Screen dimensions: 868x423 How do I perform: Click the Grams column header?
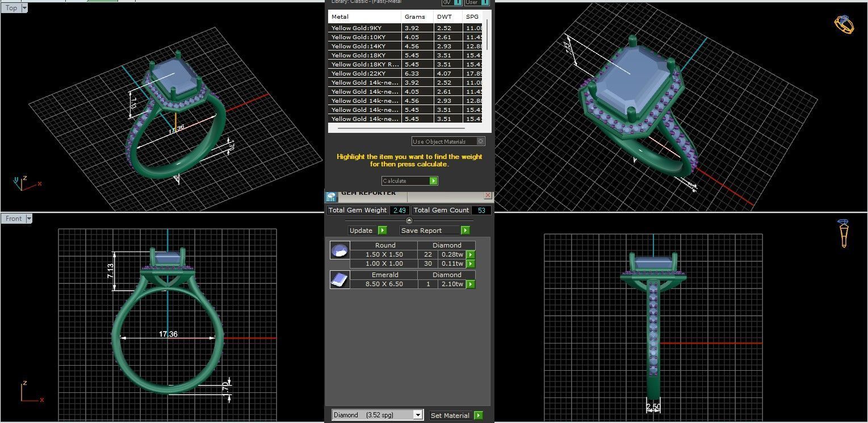(x=417, y=16)
